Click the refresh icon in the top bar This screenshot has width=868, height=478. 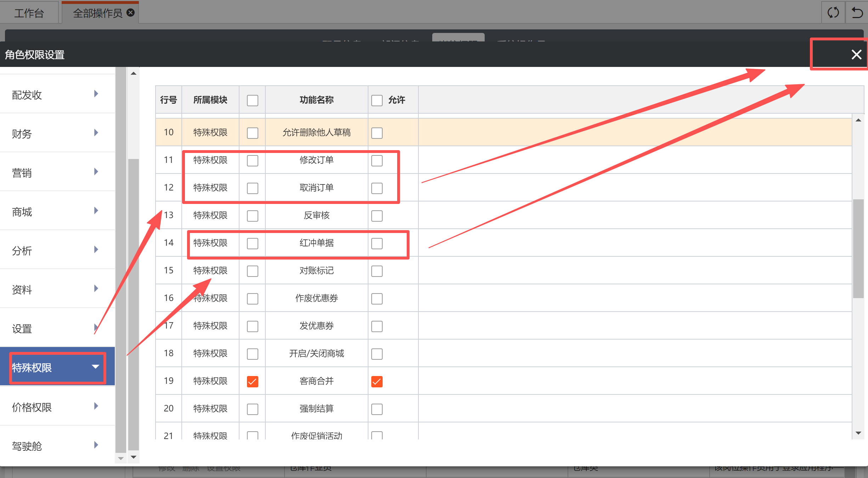point(833,13)
